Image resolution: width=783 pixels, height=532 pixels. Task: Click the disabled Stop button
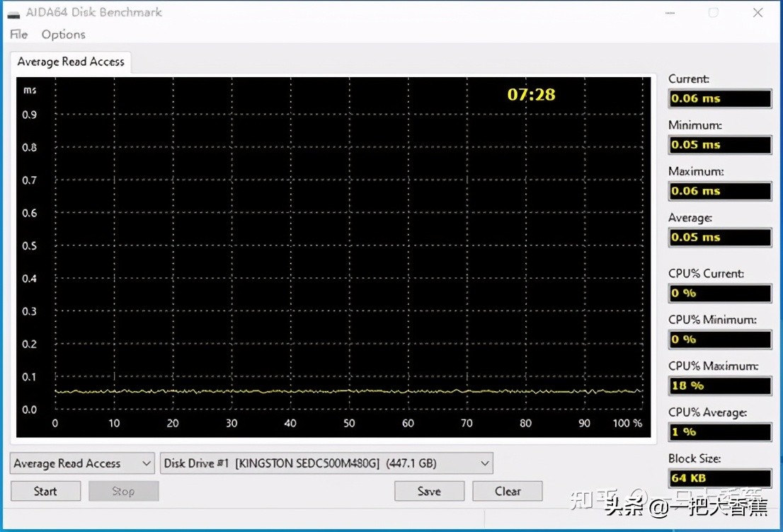click(123, 490)
